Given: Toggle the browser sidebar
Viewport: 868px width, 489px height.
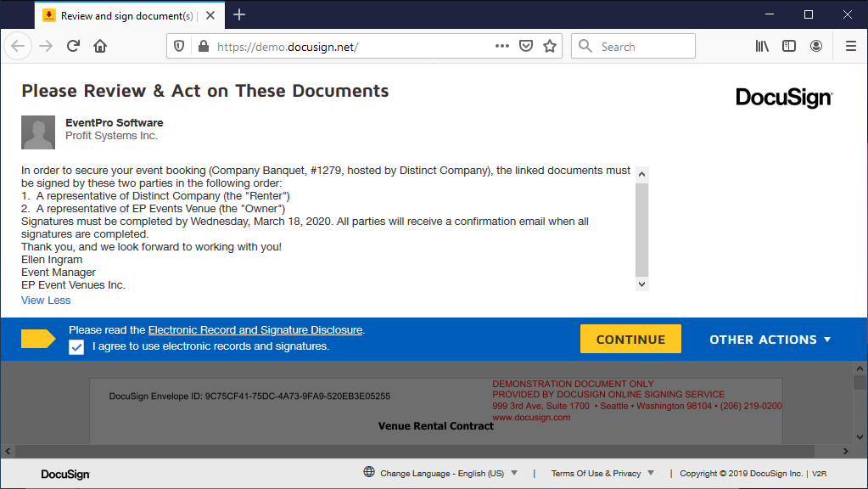Looking at the screenshot, I should 789,46.
